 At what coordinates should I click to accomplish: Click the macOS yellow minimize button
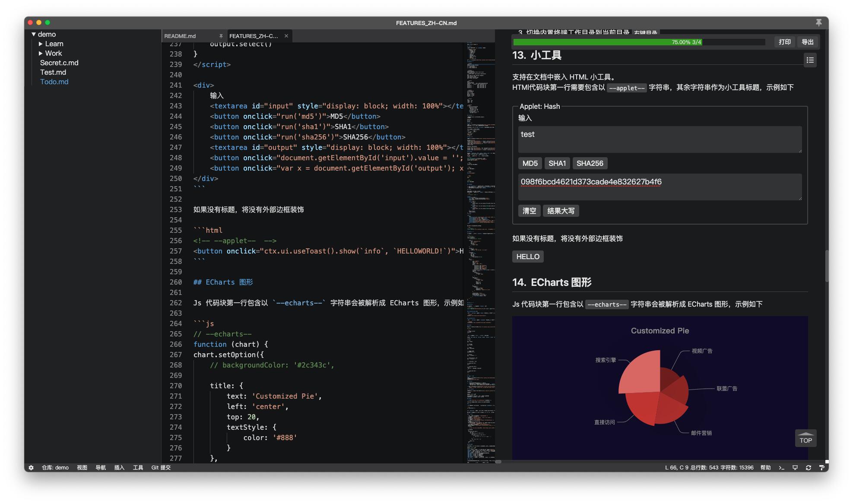pos(39,22)
